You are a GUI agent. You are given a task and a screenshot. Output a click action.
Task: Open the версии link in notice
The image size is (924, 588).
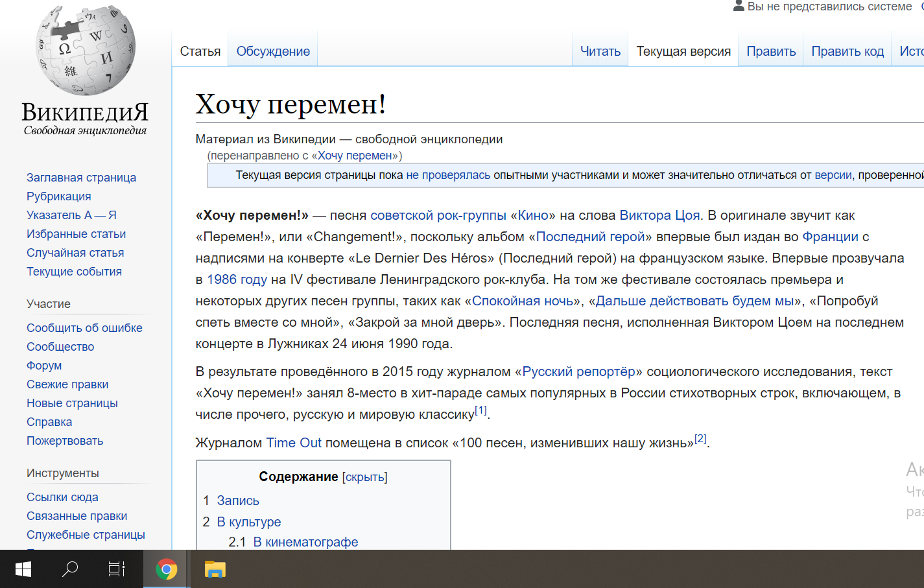click(833, 175)
